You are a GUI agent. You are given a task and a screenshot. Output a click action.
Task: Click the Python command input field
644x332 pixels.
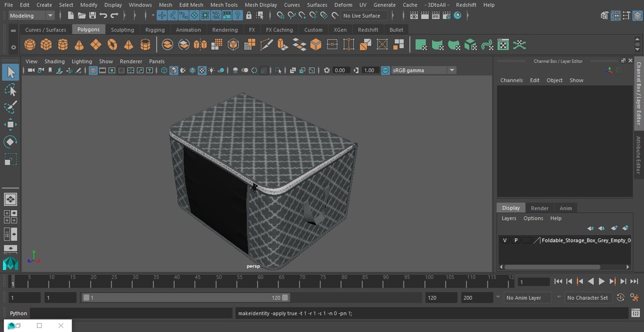tap(131, 313)
